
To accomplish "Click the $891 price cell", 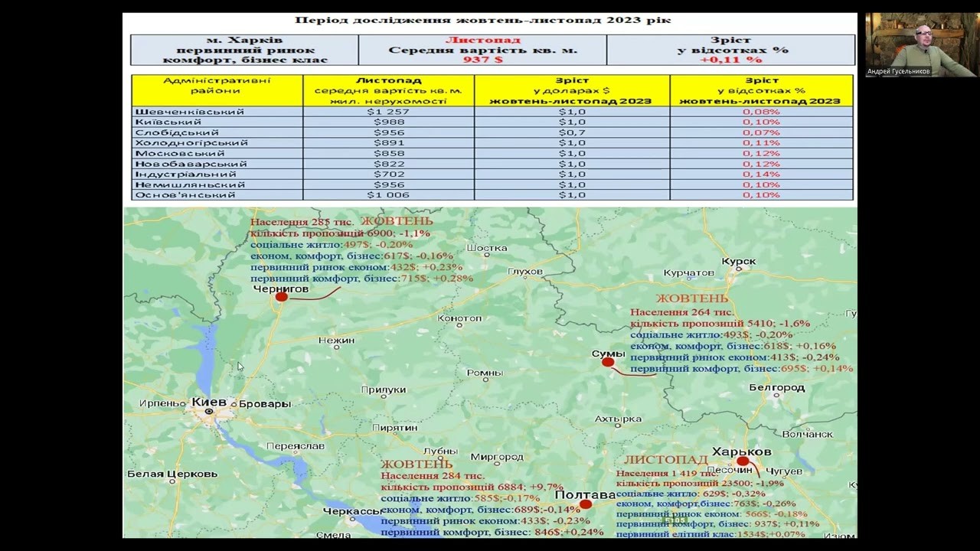I will 389,143.
